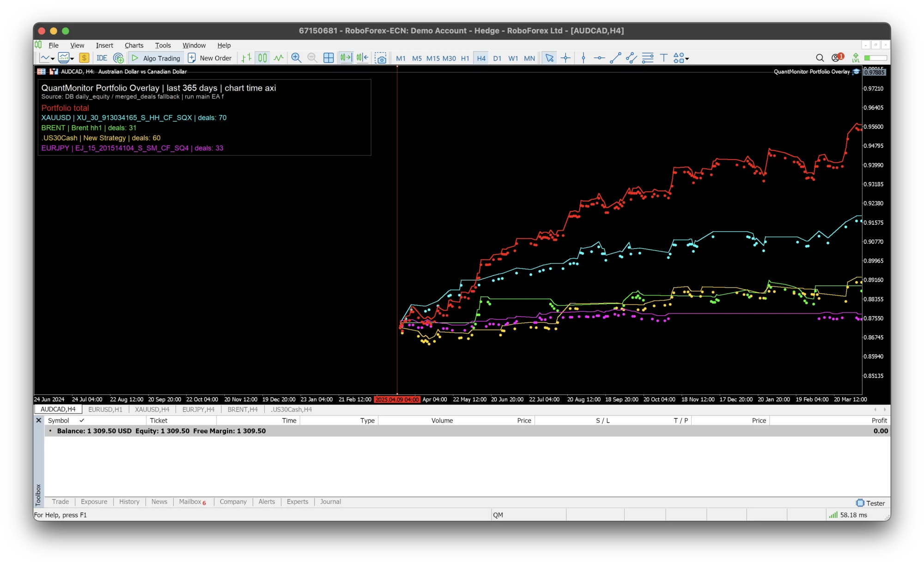Click the Zoom In magnifier icon
This screenshot has height=565, width=924.
296,58
